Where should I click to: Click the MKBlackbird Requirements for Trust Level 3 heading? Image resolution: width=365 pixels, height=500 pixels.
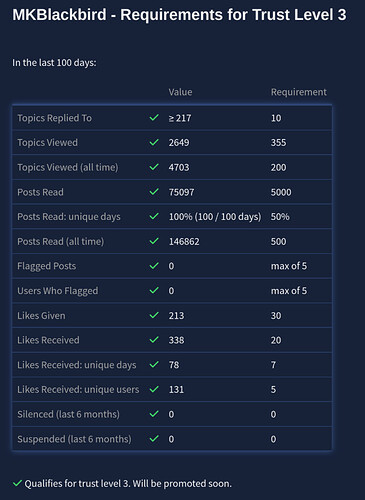coord(179,15)
